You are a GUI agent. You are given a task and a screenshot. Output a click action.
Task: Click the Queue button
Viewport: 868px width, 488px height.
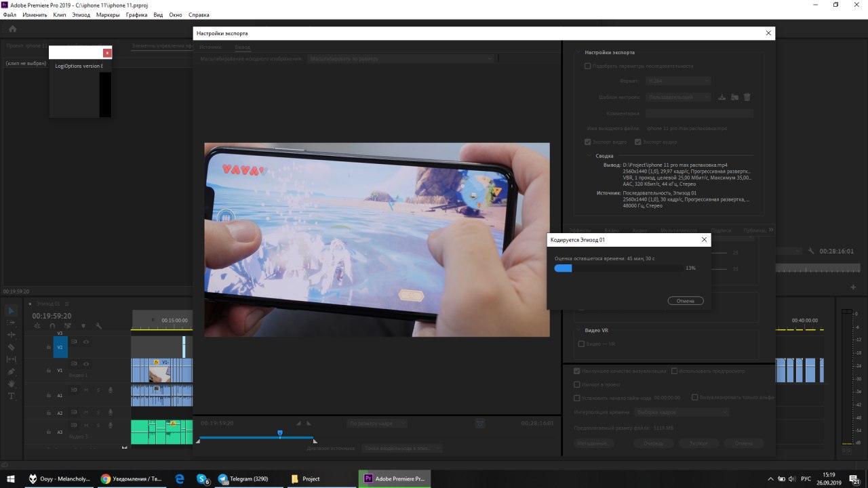pos(653,443)
